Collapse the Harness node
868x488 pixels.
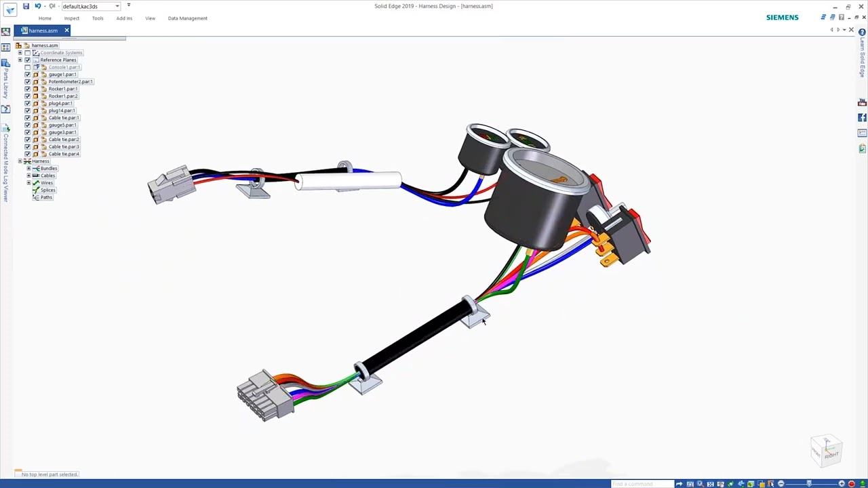coord(20,161)
